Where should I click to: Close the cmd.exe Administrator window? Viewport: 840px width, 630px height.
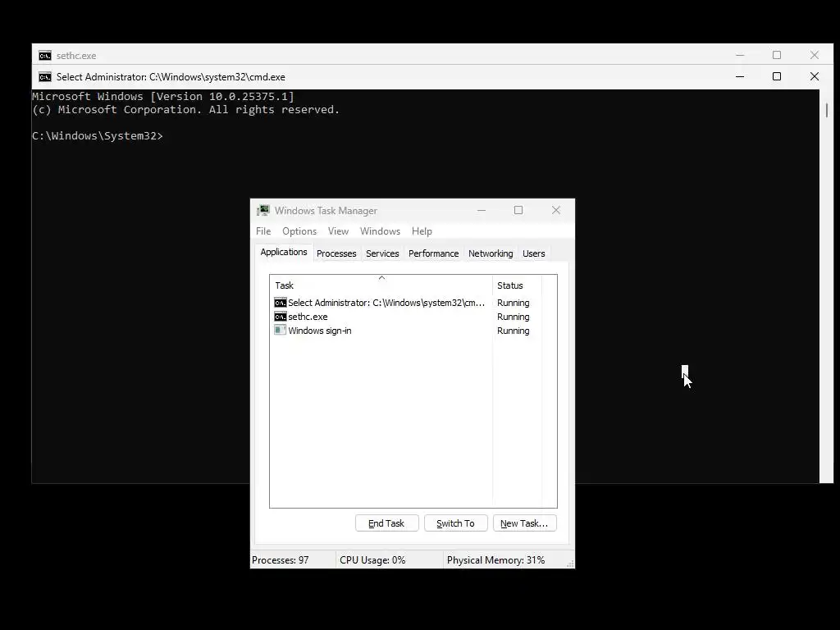(815, 76)
